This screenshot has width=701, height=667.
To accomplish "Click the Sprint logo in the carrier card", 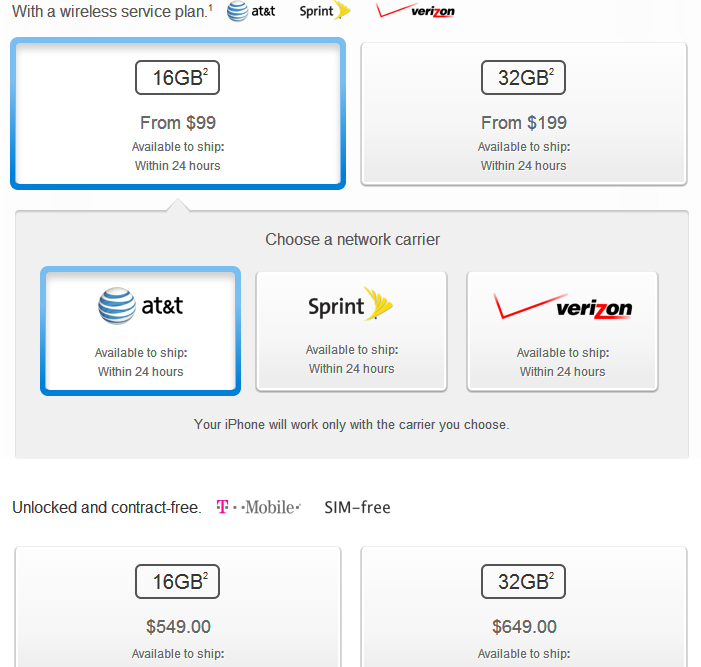I will tap(350, 304).
